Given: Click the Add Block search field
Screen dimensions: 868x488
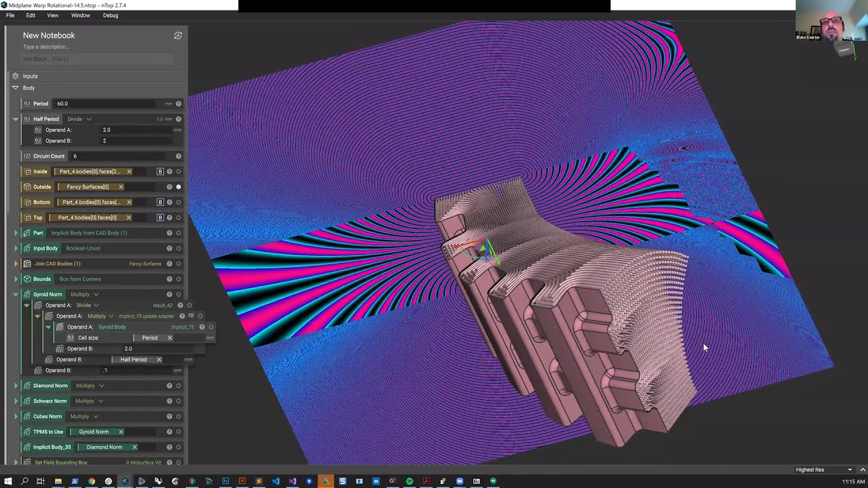Looking at the screenshot, I should (97, 59).
